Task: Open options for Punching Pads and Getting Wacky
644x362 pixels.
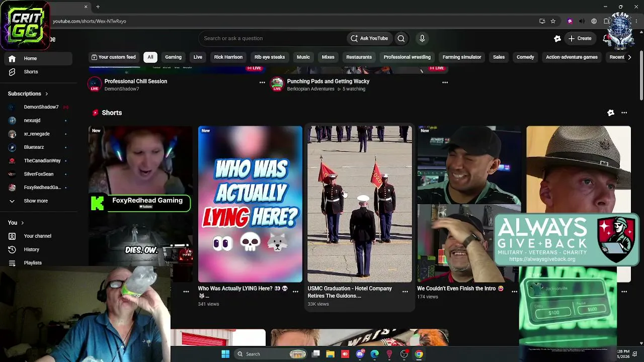Action: [445, 82]
